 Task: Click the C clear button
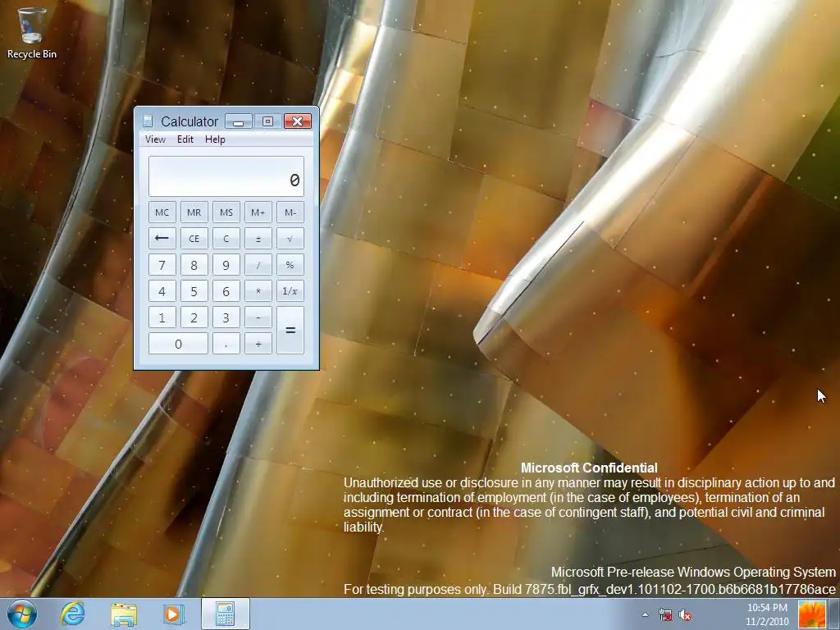pos(226,239)
